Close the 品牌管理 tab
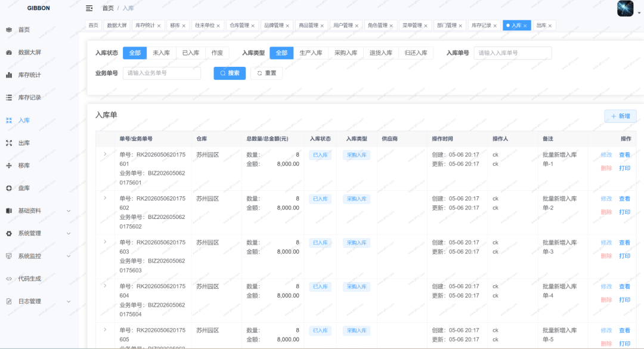The image size is (644, 349). pos(287,26)
